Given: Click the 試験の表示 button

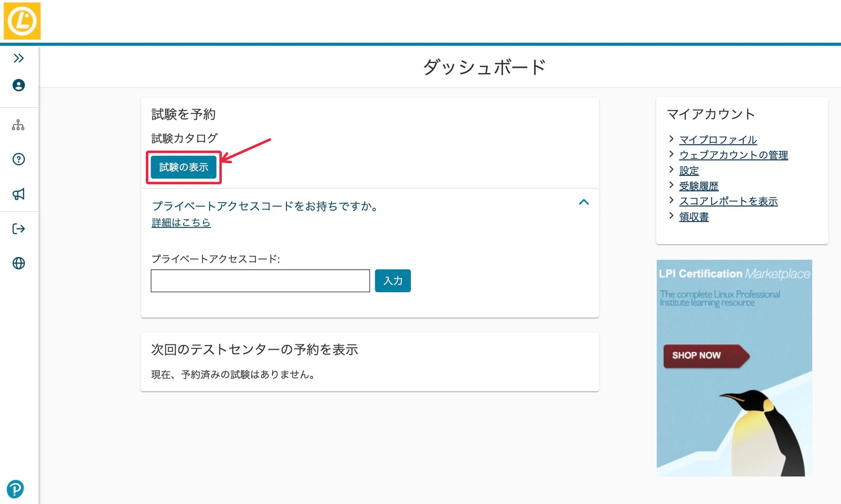Looking at the screenshot, I should pos(184,167).
